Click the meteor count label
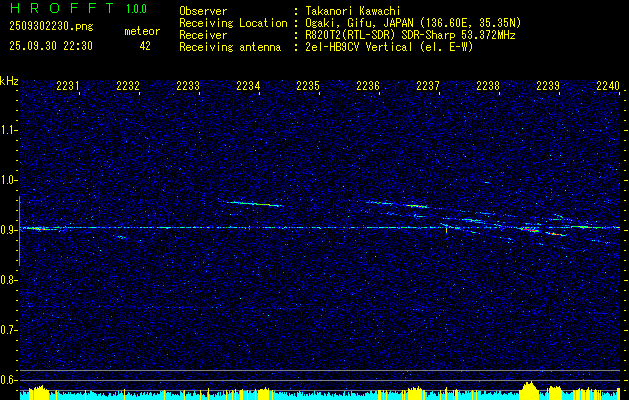The width and height of the screenshot is (629, 400). click(x=142, y=31)
